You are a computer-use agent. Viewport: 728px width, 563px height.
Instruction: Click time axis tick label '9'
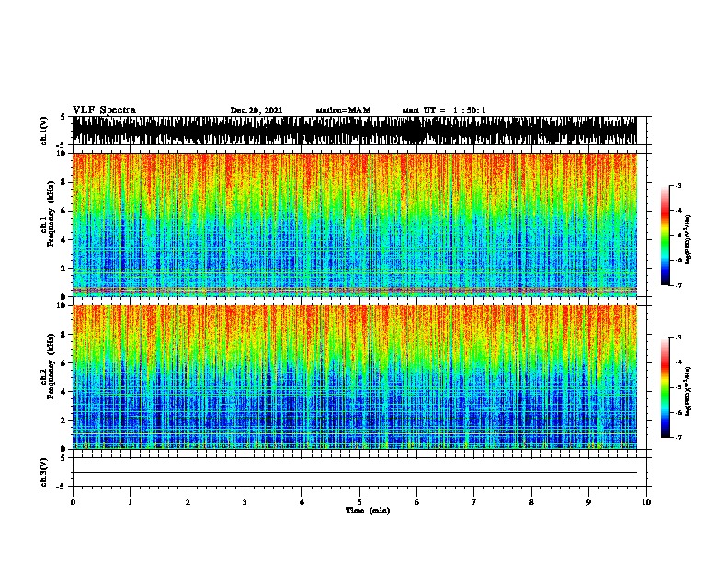[x=588, y=502]
